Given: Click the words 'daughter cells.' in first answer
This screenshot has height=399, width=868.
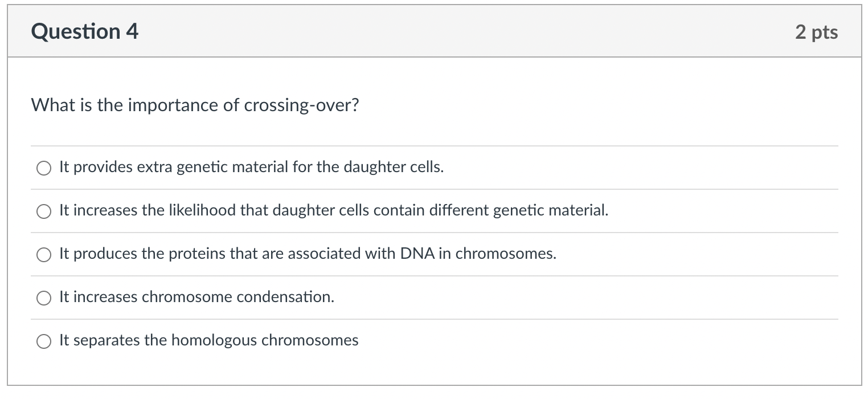Looking at the screenshot, I should point(394,168).
